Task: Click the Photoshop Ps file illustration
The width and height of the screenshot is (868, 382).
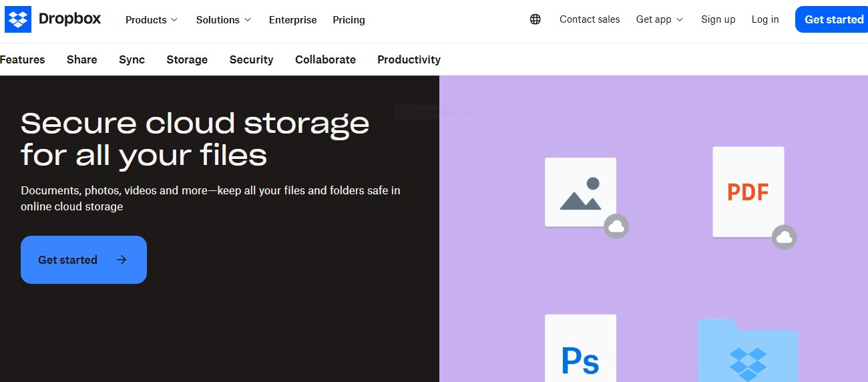Action: coord(580,348)
